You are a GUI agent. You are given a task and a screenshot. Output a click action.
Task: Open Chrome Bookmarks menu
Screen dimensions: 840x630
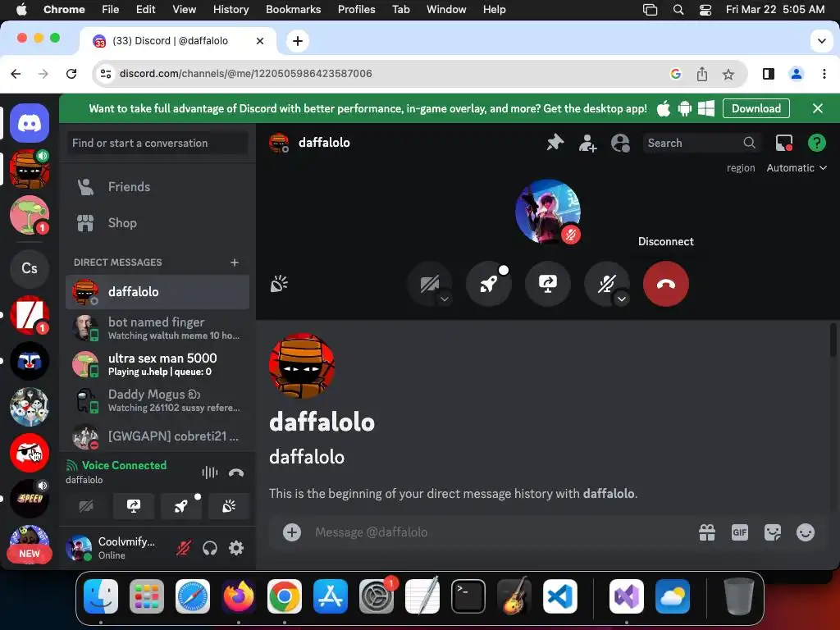point(293,10)
